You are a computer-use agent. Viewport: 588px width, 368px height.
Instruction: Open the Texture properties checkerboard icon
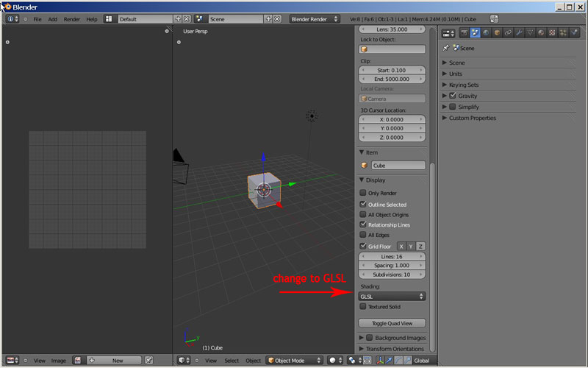tap(551, 33)
